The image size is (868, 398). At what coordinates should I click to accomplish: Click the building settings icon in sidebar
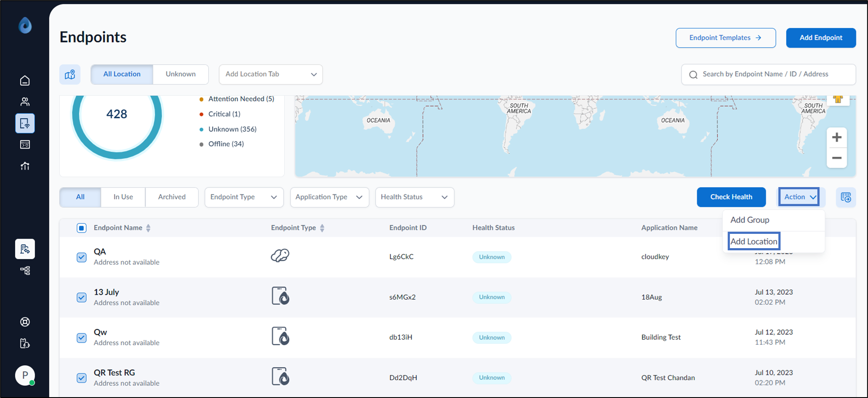pyautogui.click(x=25, y=249)
